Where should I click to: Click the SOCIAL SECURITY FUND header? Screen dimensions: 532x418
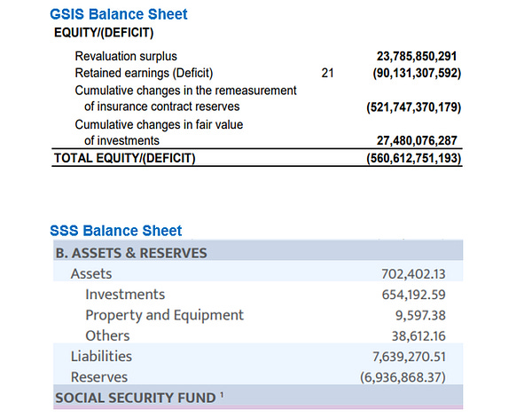pyautogui.click(x=136, y=398)
